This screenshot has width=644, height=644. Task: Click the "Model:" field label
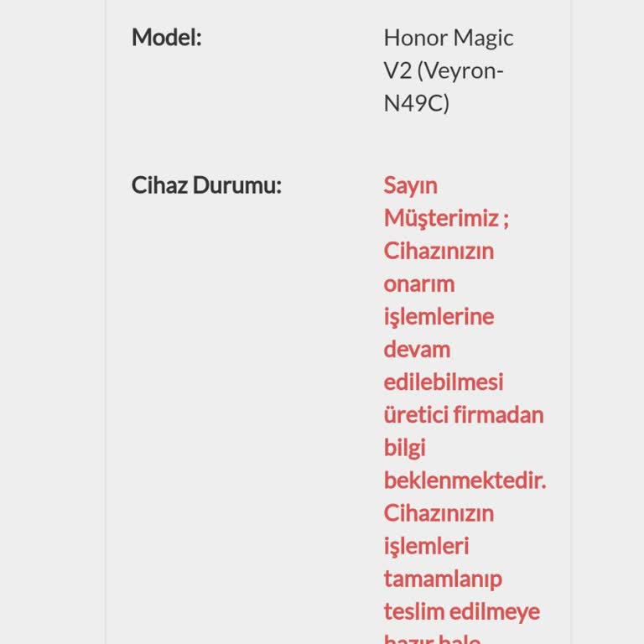point(166,38)
